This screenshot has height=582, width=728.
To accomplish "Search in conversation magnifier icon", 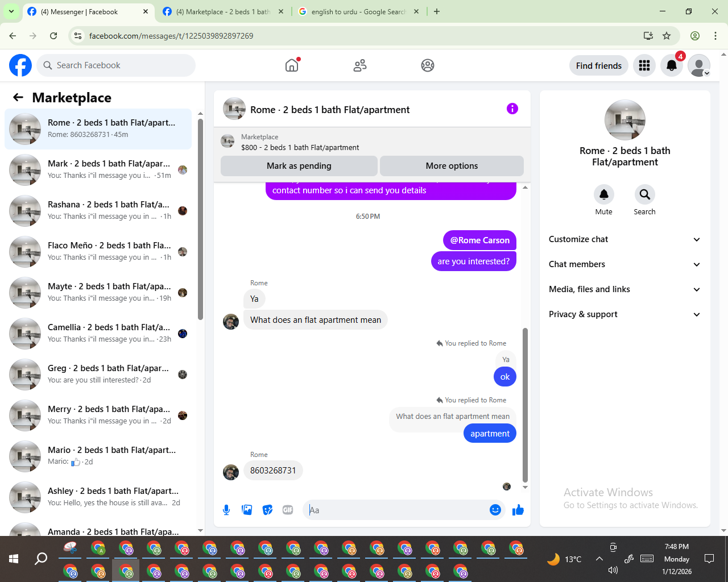I will [645, 194].
